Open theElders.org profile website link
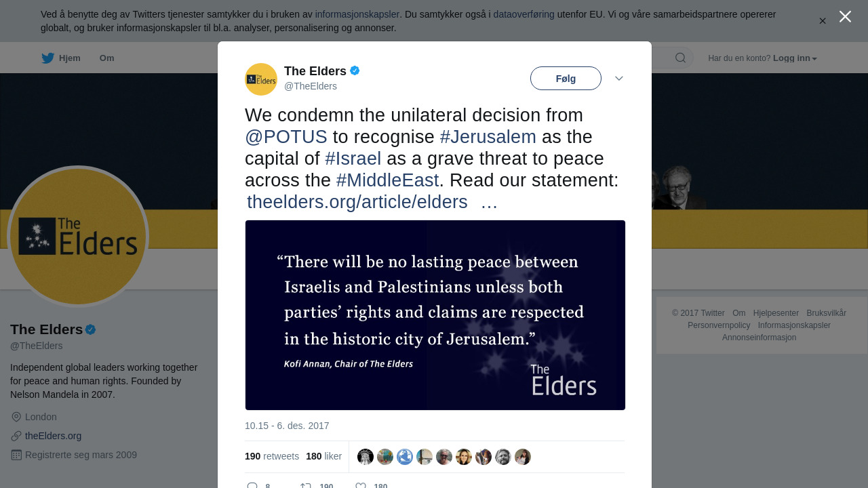Viewport: 868px width, 488px height. coord(53,436)
